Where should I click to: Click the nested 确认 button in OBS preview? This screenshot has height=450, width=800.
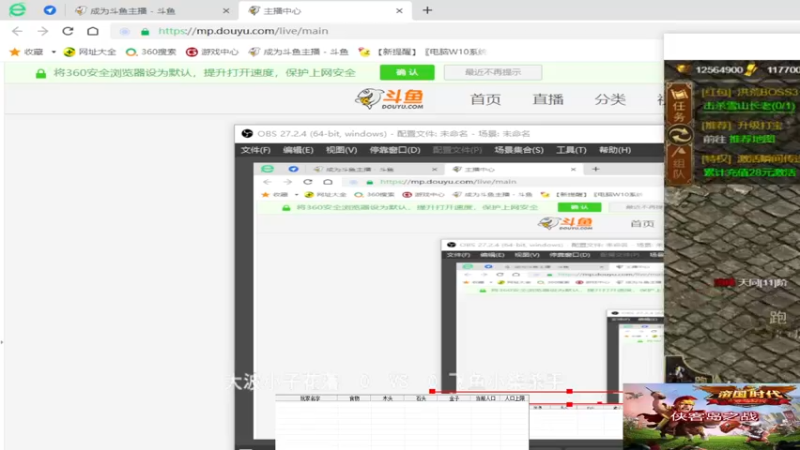click(580, 207)
